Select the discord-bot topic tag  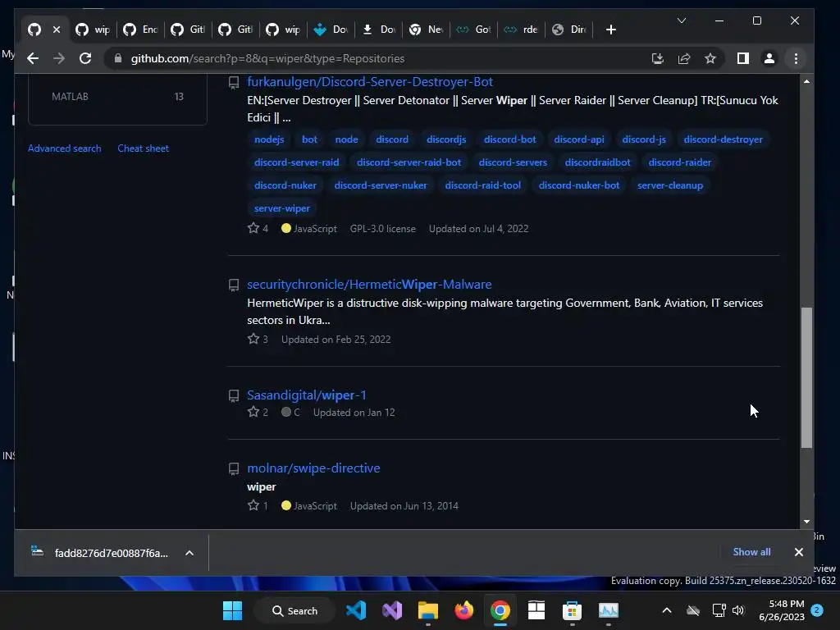pyautogui.click(x=509, y=139)
